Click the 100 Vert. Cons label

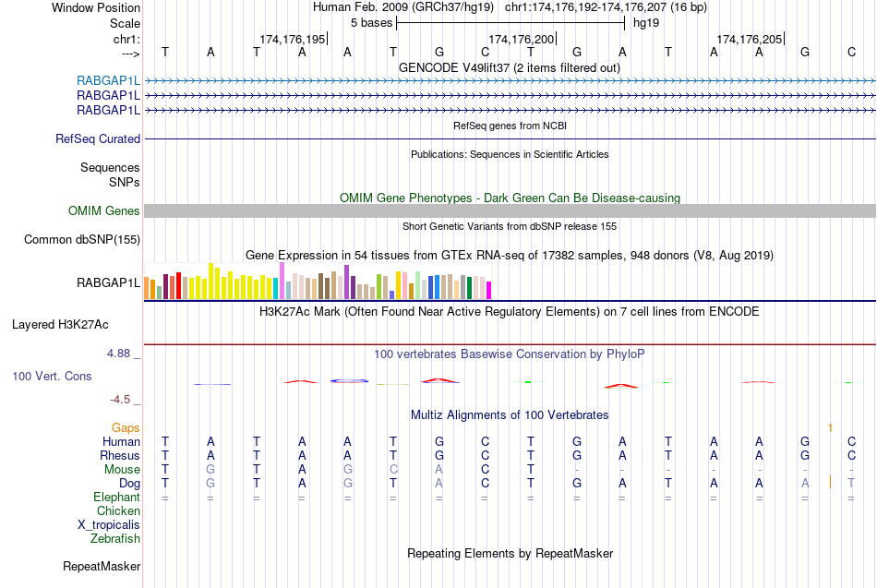(x=52, y=376)
